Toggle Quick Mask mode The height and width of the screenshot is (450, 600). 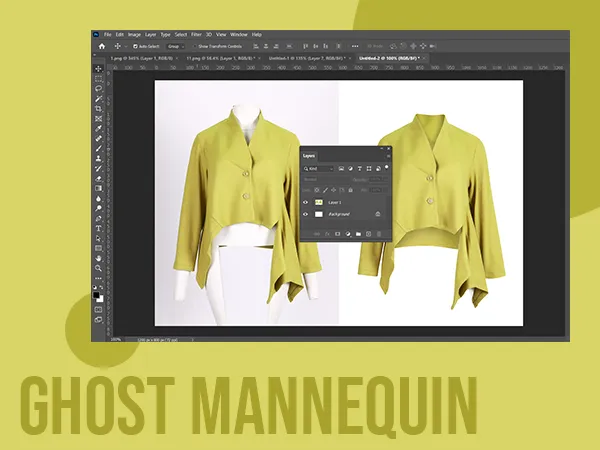98,310
